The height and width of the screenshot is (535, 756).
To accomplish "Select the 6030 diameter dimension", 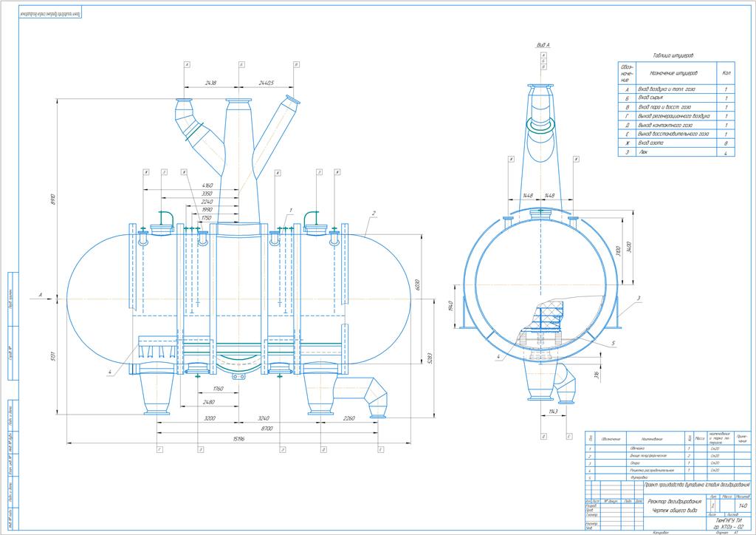I will pos(417,284).
